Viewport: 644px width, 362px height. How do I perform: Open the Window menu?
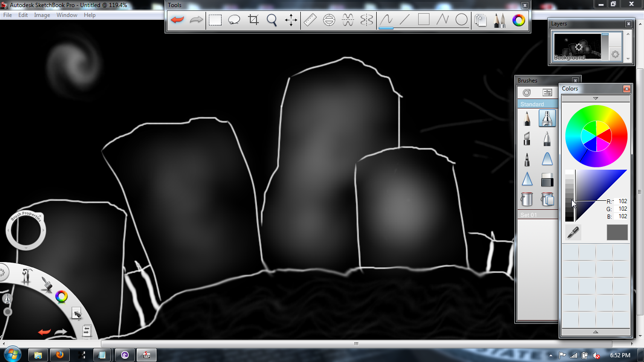coord(67,15)
